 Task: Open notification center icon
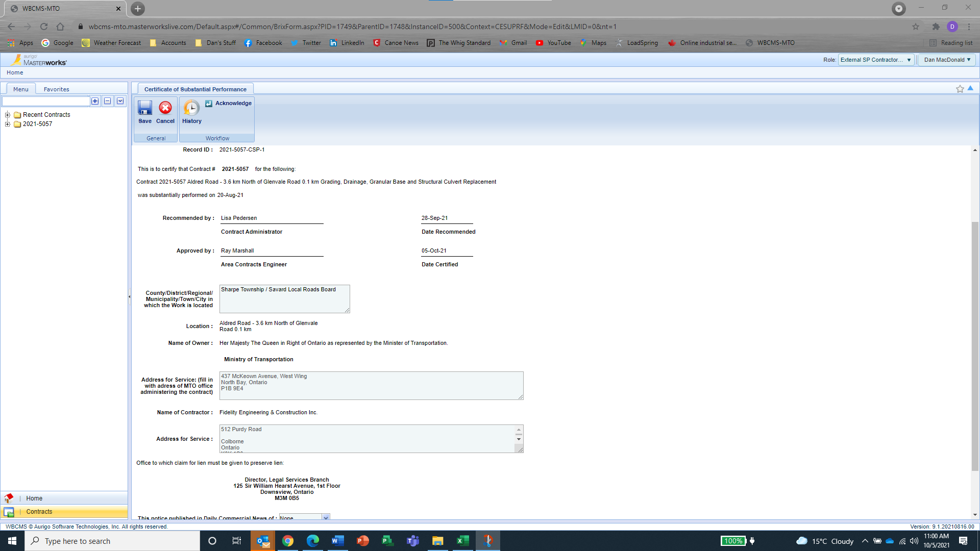(963, 541)
